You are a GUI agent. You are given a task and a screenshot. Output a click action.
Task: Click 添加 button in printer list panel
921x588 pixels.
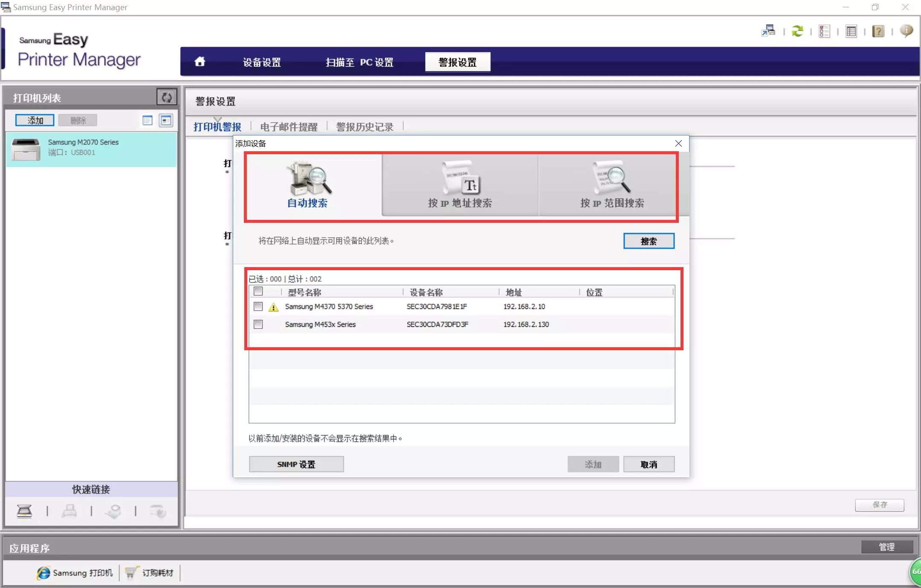pyautogui.click(x=35, y=120)
